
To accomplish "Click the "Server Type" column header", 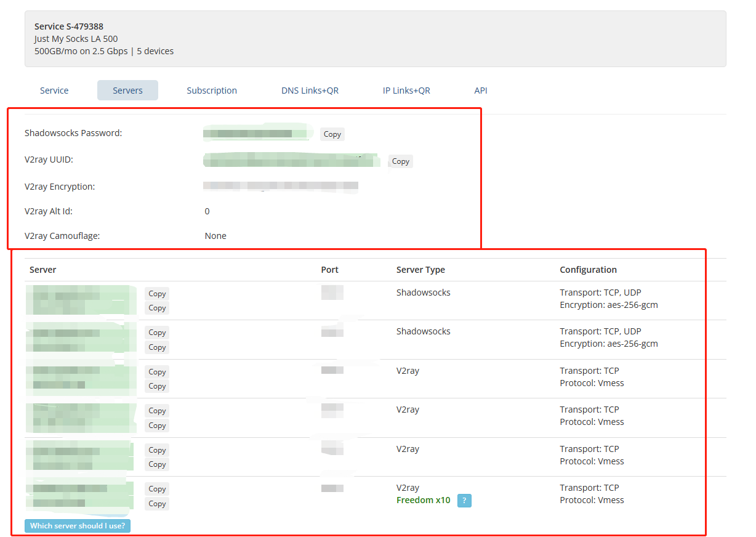I will 420,270.
